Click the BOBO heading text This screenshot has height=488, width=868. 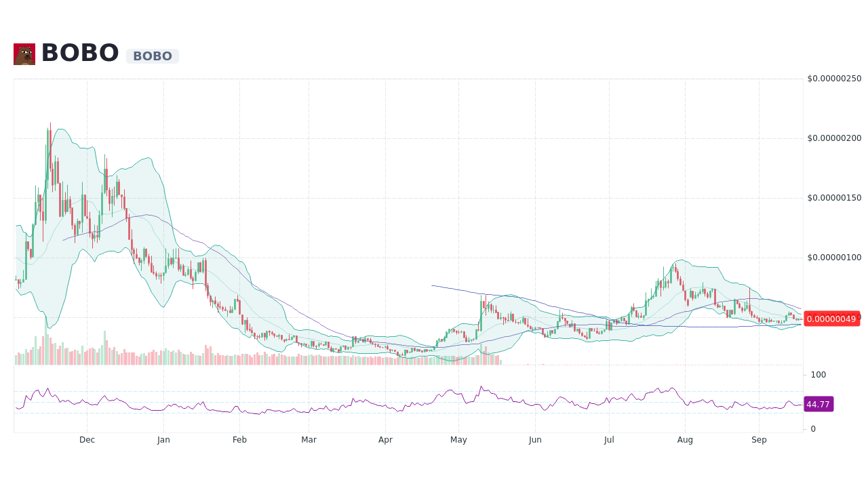coord(79,52)
